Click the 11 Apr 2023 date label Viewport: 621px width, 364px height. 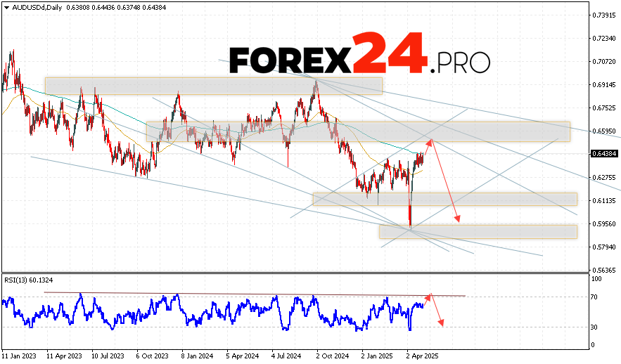coord(64,356)
